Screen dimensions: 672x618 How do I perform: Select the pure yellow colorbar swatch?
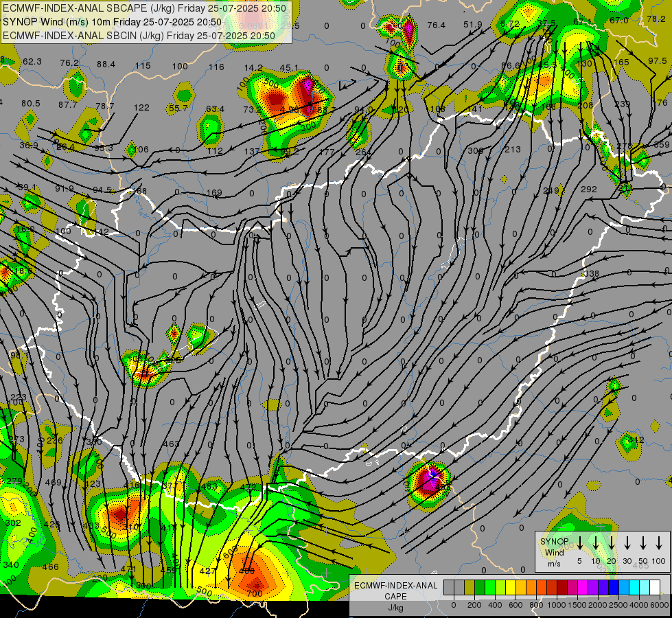(x=511, y=588)
